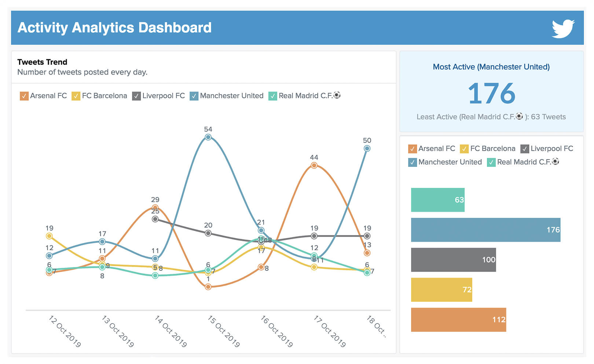Click the 16 Oct 2019 axis label
This screenshot has height=364, width=594.
[x=277, y=331]
